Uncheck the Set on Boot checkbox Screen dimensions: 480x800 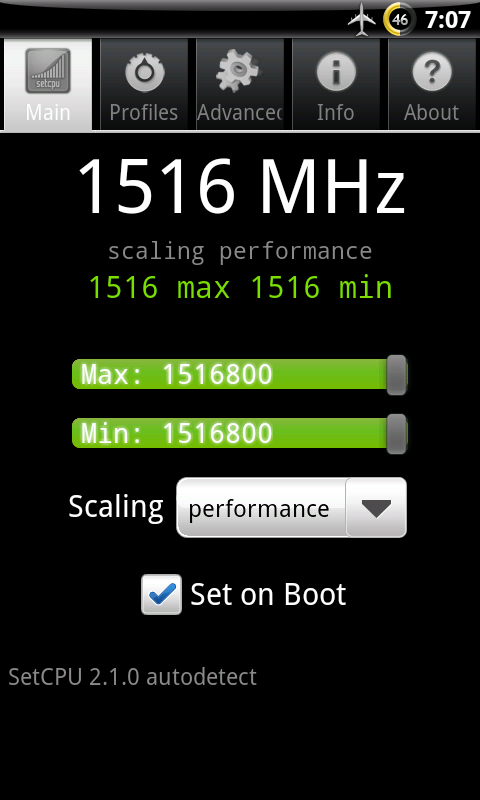[161, 594]
